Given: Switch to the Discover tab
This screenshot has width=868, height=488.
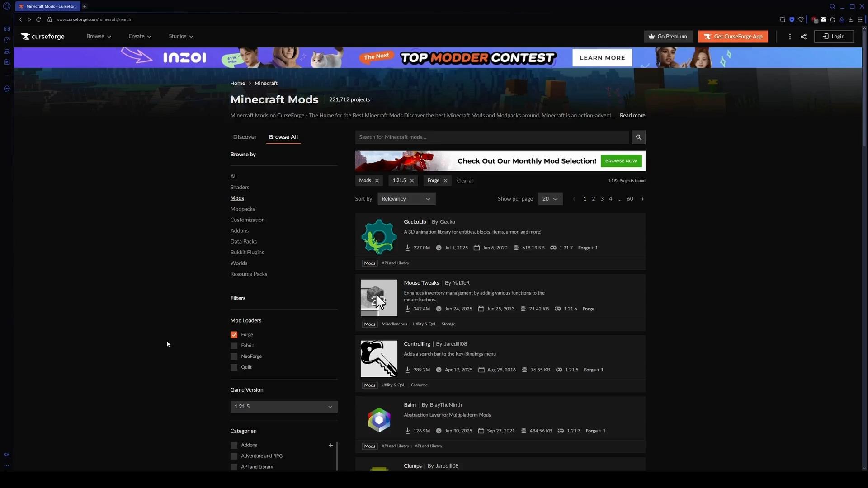Looking at the screenshot, I should (245, 137).
